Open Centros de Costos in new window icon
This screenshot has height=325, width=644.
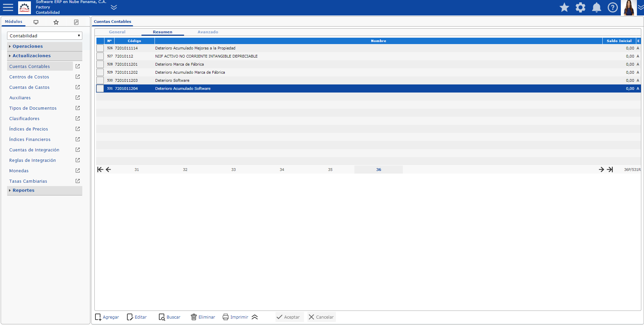(78, 77)
